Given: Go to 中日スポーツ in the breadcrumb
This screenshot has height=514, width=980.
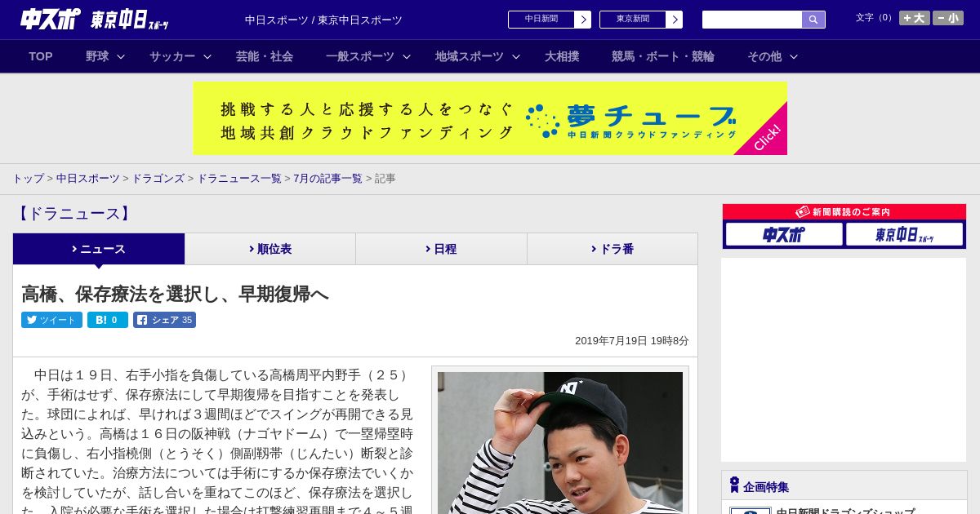Looking at the screenshot, I should [88, 178].
